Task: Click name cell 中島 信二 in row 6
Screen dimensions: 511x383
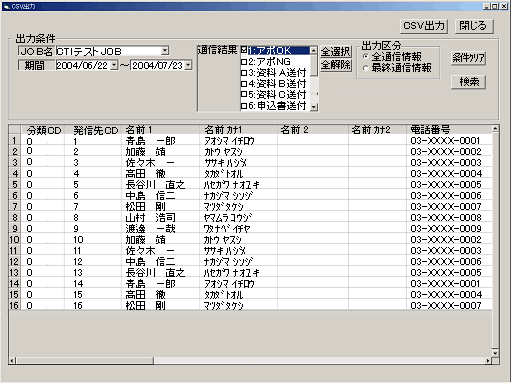Action: [161, 195]
